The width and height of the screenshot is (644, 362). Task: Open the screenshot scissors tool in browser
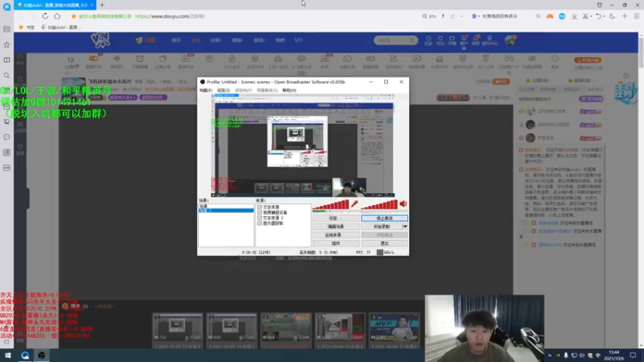tap(586, 16)
